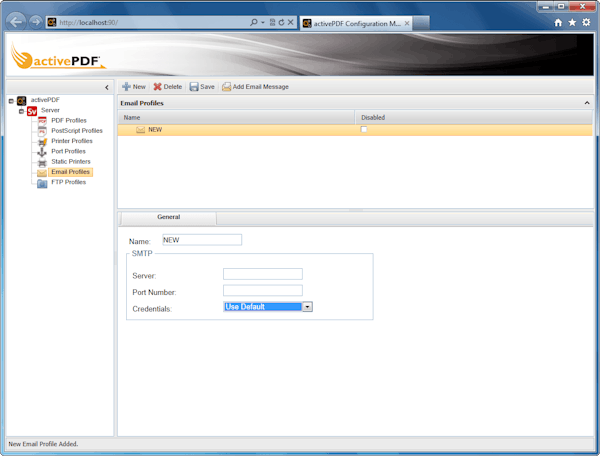Click the 'New Email Profile Added.' status text
Screen dimensions: 600x456
click(43, 444)
